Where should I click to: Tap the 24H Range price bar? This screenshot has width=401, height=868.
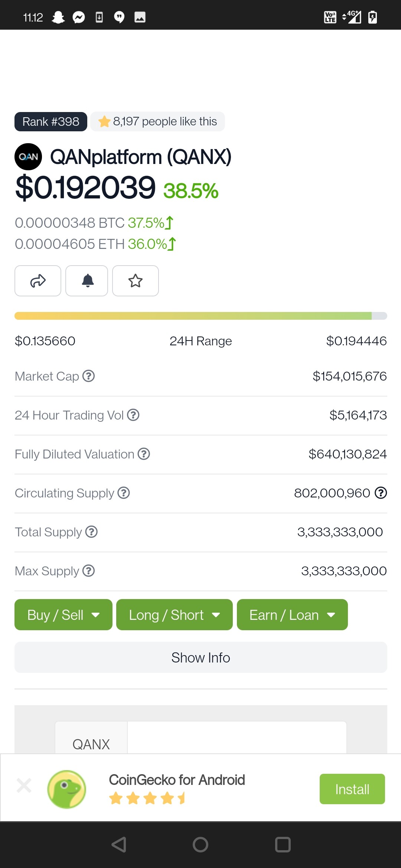pos(200,316)
